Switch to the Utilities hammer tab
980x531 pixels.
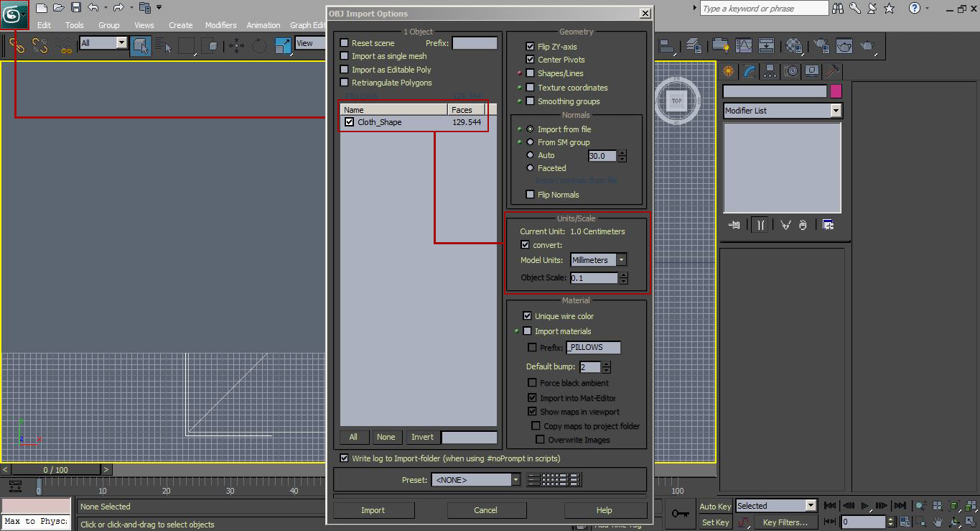click(x=832, y=70)
